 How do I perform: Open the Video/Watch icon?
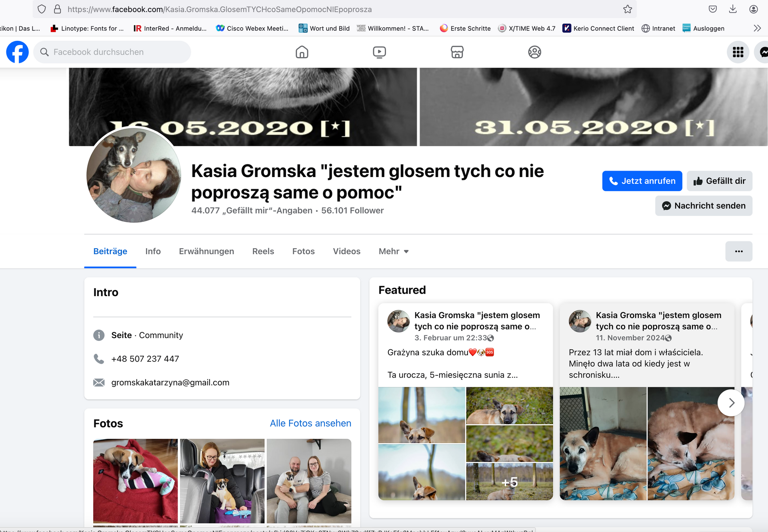point(379,52)
